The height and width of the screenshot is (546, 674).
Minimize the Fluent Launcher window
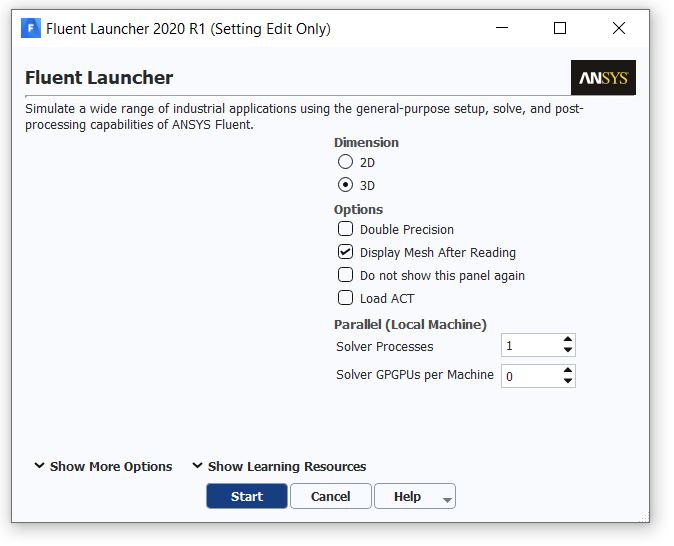(x=502, y=28)
